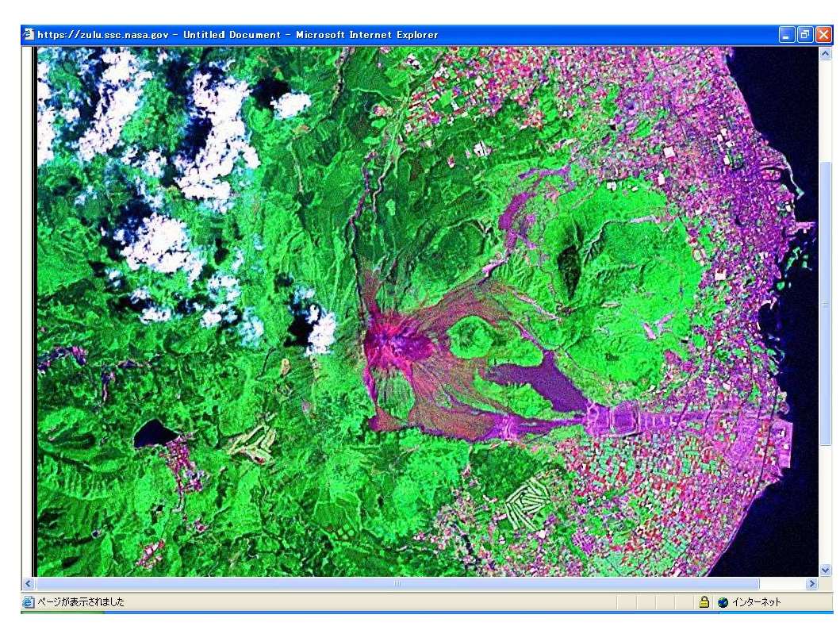Click the Internet Explorer page icon in title bar
840x630 pixels.
[x=29, y=35]
